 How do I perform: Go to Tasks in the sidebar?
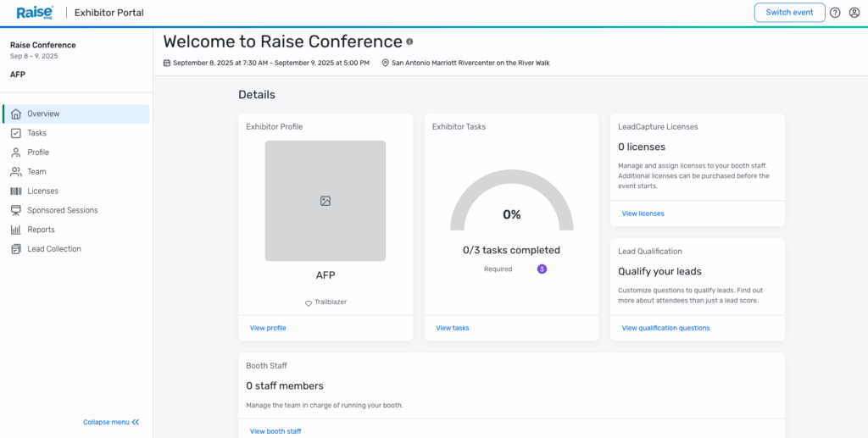click(x=75, y=133)
